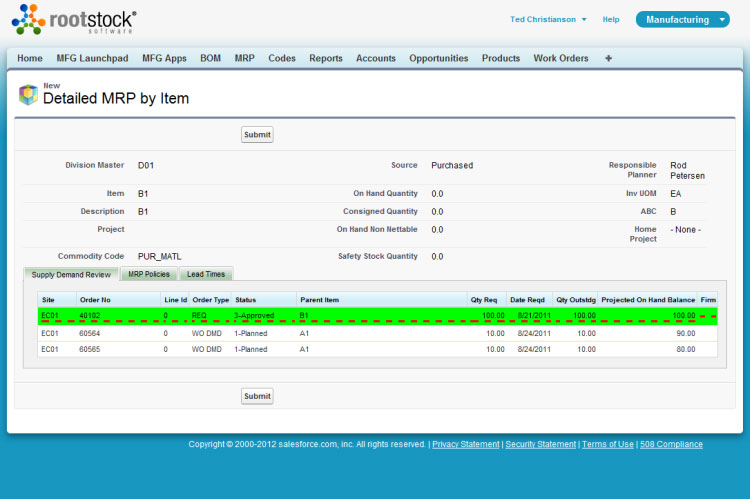This screenshot has width=750, height=499.
Task: Click projected balance 90.00 value
Action: pos(686,333)
